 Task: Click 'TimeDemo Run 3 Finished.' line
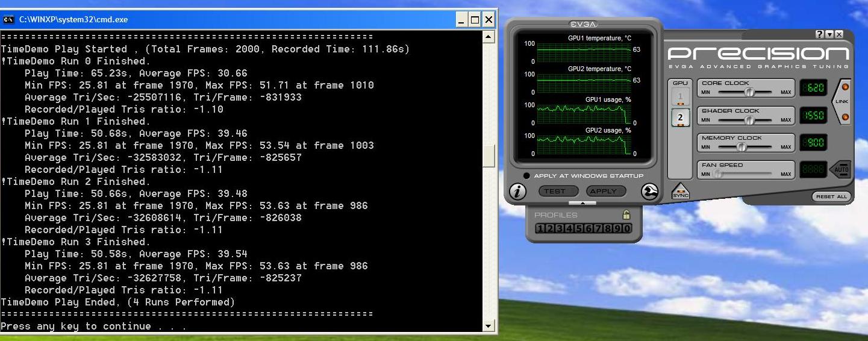[76, 242]
